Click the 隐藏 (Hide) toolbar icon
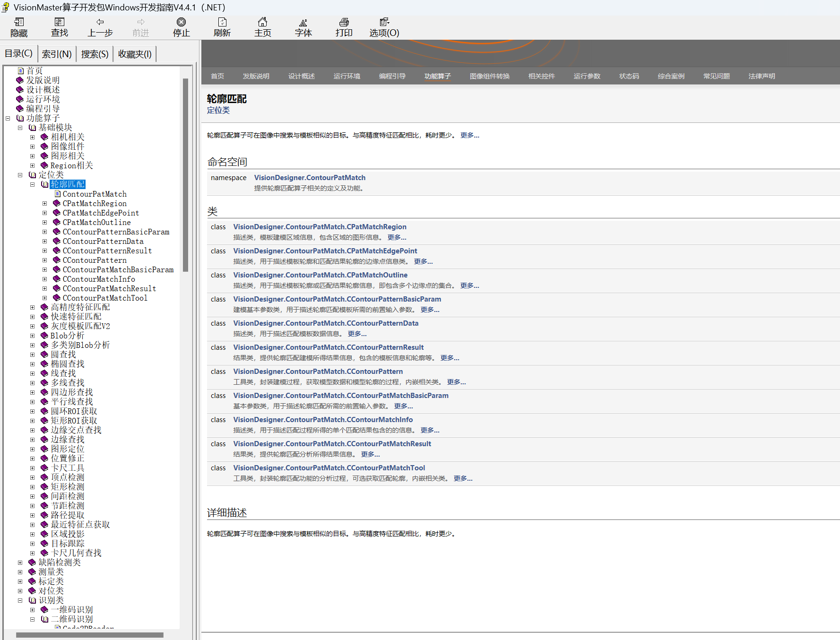Viewport: 840px width, 640px height. click(x=19, y=22)
